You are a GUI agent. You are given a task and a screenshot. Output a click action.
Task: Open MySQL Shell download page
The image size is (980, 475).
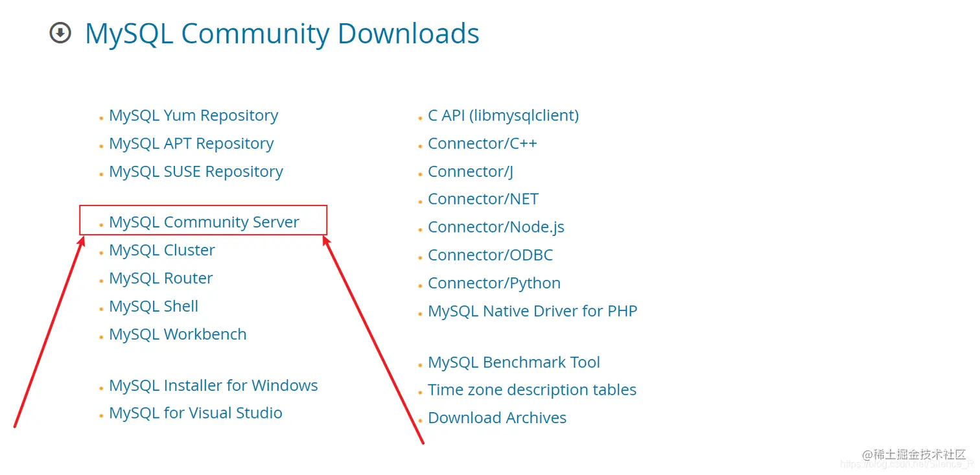point(154,306)
